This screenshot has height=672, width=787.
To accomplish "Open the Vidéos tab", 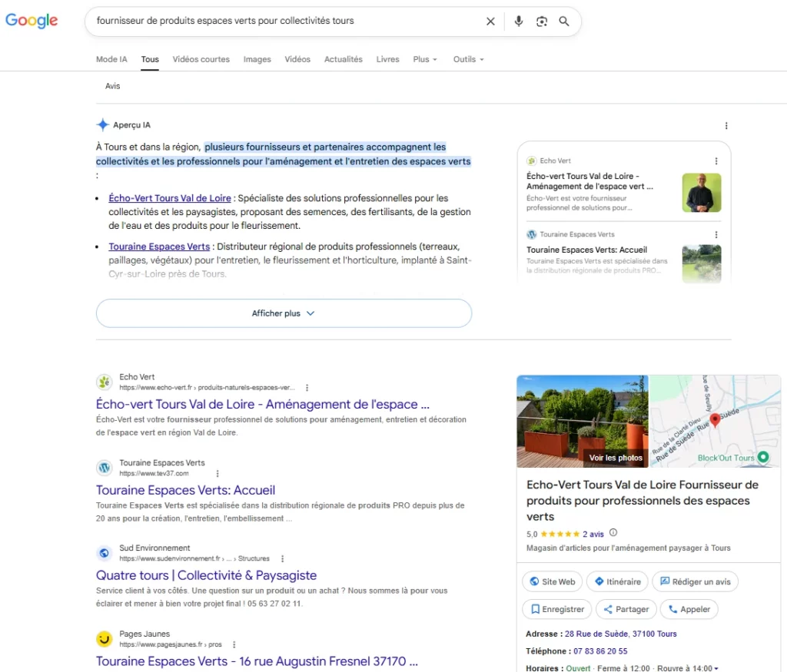I will click(297, 59).
